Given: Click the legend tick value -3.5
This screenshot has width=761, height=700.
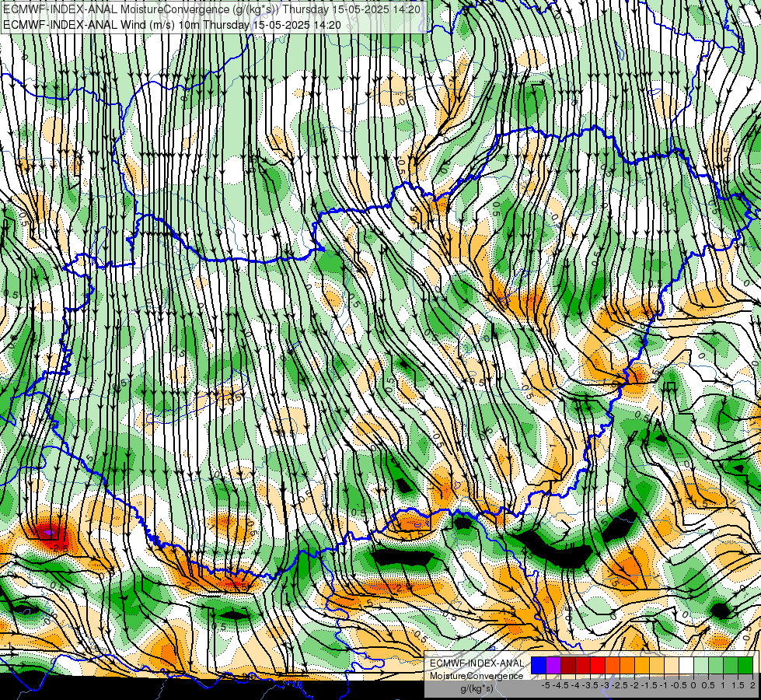Looking at the screenshot, I should [590, 685].
